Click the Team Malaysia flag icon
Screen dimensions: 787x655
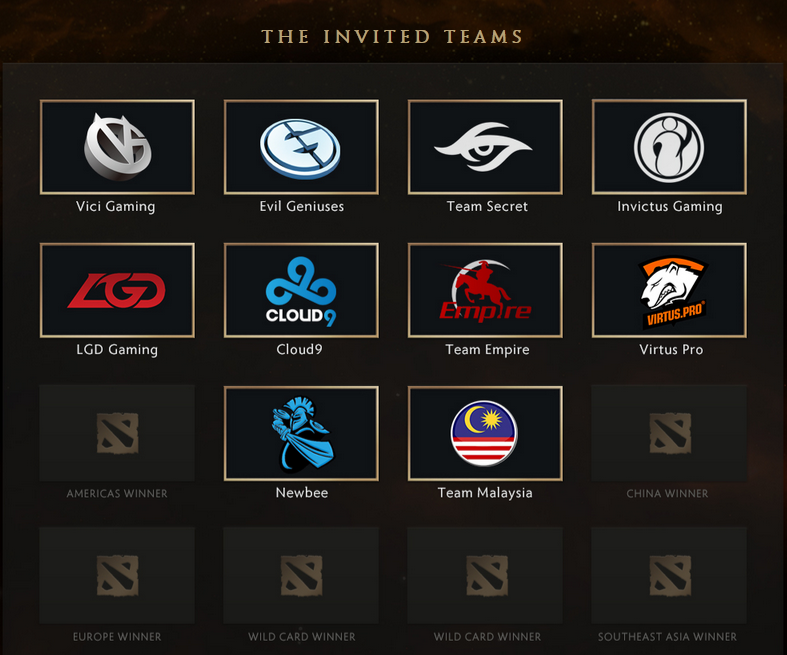(x=485, y=434)
